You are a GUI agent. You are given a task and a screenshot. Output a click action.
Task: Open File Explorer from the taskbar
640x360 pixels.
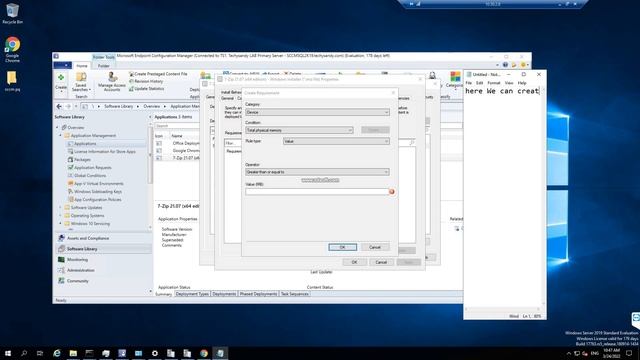coord(73,353)
